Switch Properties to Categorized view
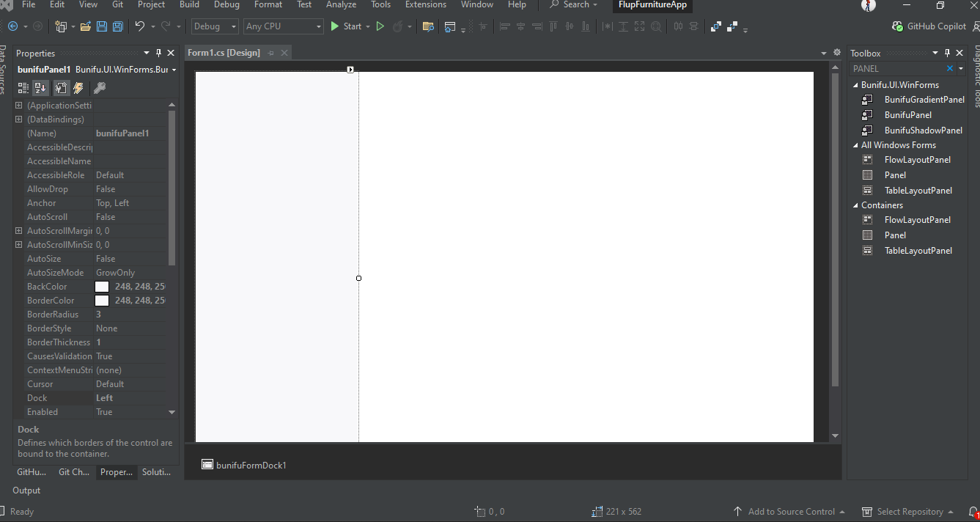The height and width of the screenshot is (522, 980). coord(23,87)
